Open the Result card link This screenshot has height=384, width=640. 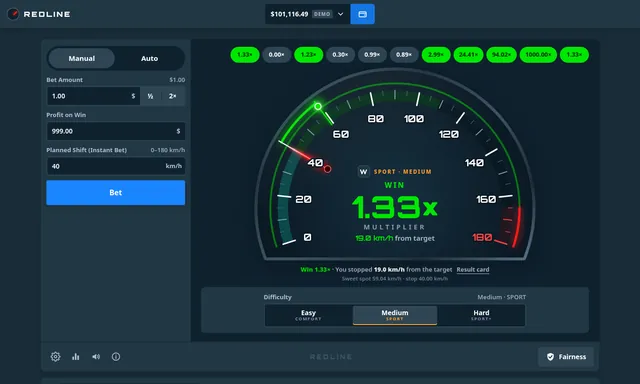[473, 269]
